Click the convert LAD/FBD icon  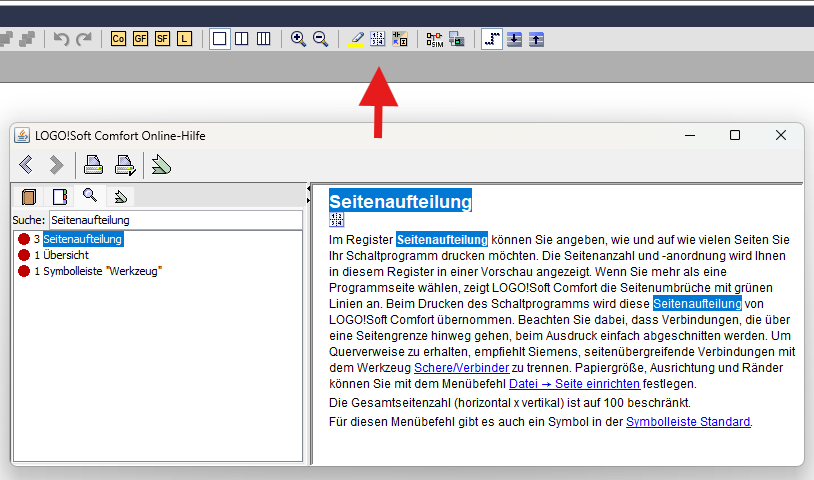[400, 39]
